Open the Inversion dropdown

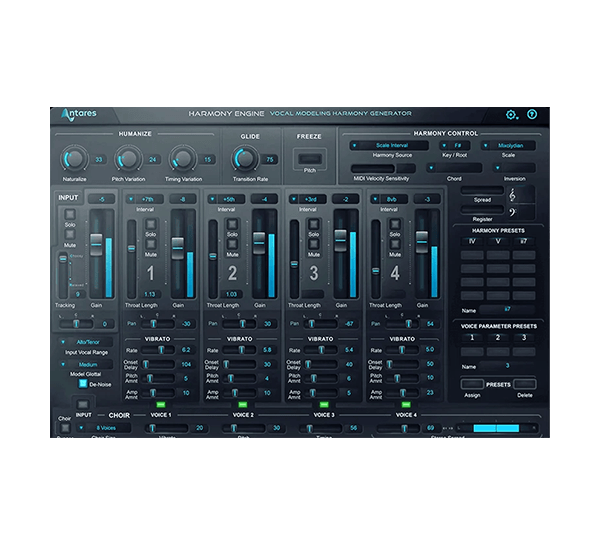514,168
